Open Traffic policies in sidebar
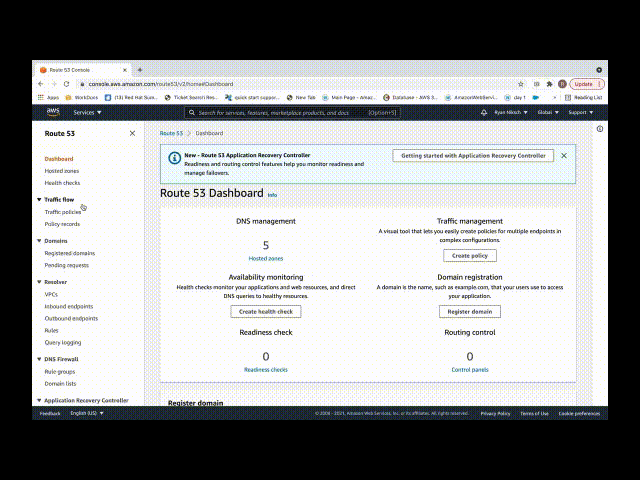This screenshot has height=480, width=640. click(x=63, y=212)
